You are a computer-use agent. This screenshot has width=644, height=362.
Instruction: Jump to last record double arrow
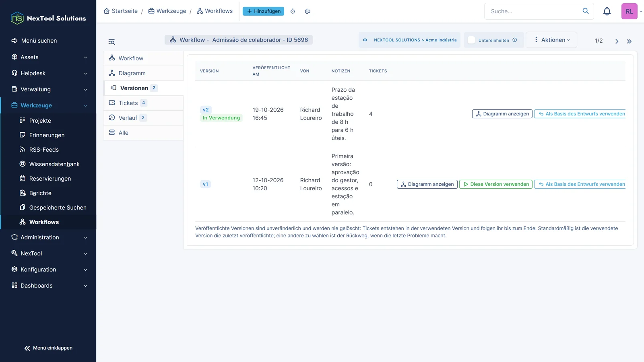pos(629,41)
